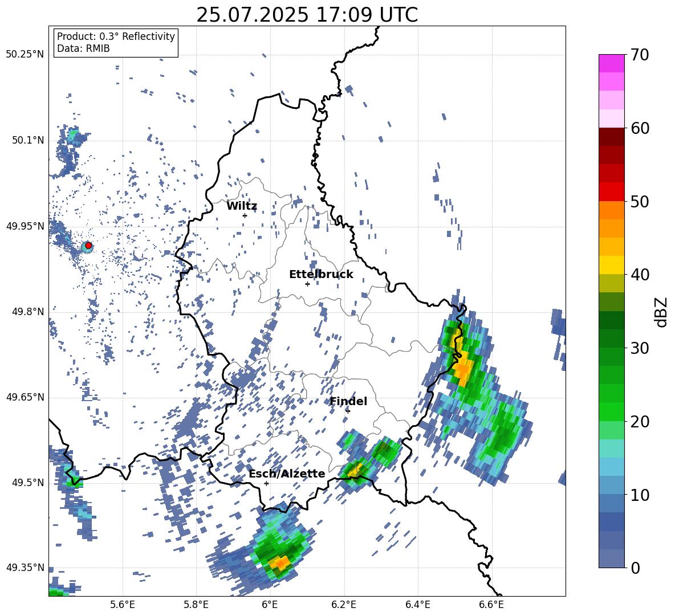Click the dark red colorbar segment below 60

pos(611,137)
